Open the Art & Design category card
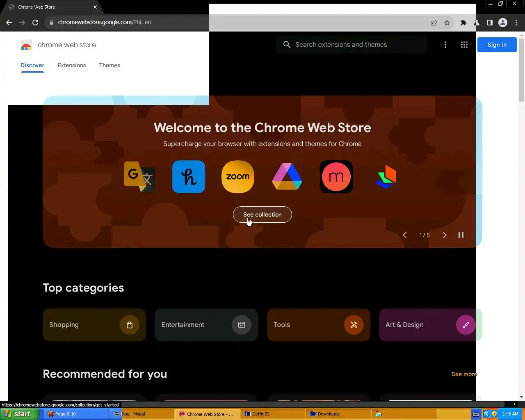 coord(430,325)
